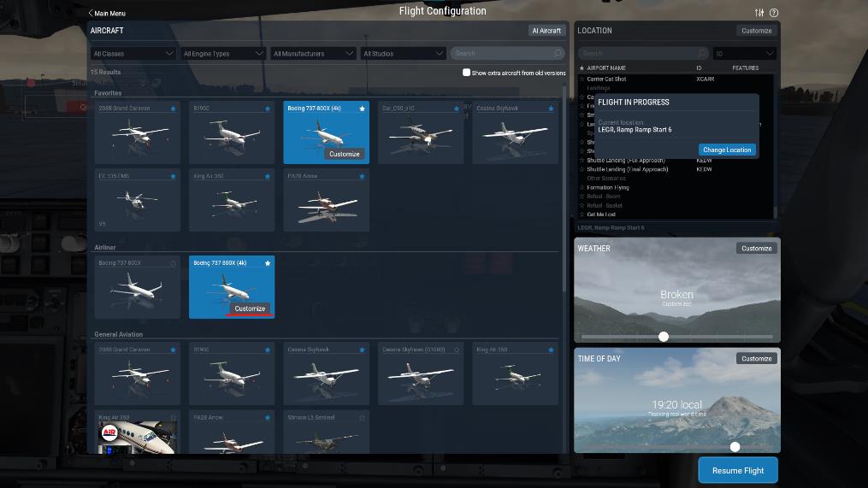
Task: Sort locations by FEATURES column
Action: pos(745,68)
